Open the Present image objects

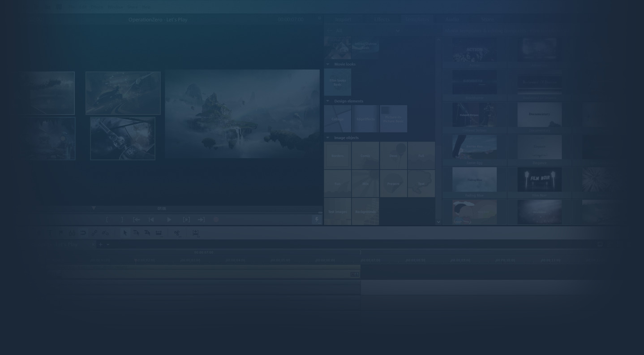pos(394,184)
